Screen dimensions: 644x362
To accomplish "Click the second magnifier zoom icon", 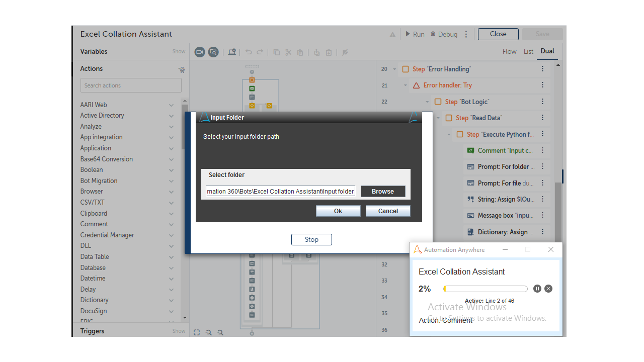I will [x=220, y=332].
